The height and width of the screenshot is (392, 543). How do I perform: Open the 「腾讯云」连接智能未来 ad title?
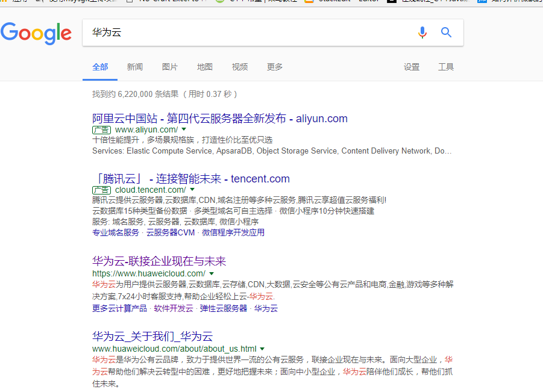coord(191,178)
